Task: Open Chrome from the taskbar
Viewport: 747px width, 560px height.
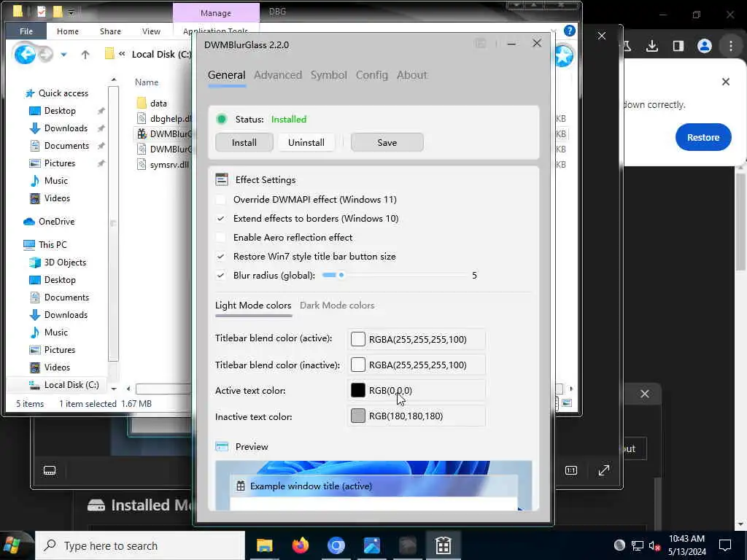Action: tap(336, 545)
